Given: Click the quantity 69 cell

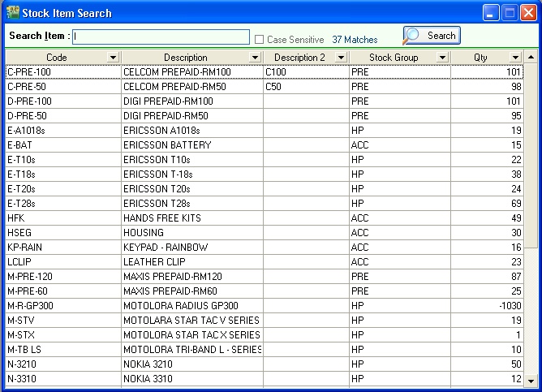Looking at the screenshot, I should [x=487, y=203].
